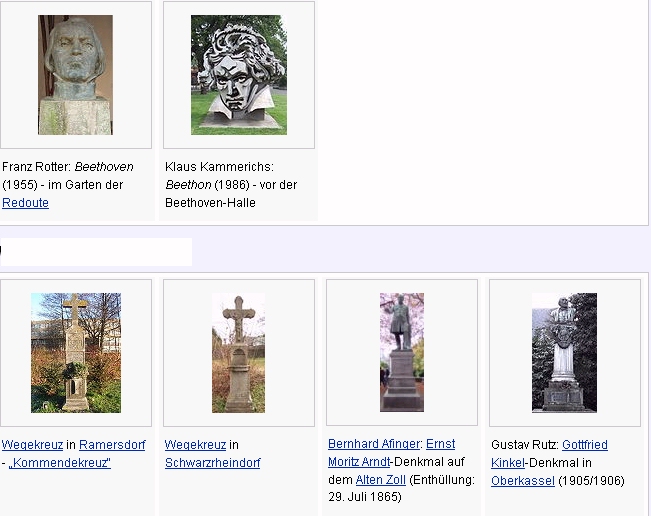Open the Ramersdorf link

(112, 445)
